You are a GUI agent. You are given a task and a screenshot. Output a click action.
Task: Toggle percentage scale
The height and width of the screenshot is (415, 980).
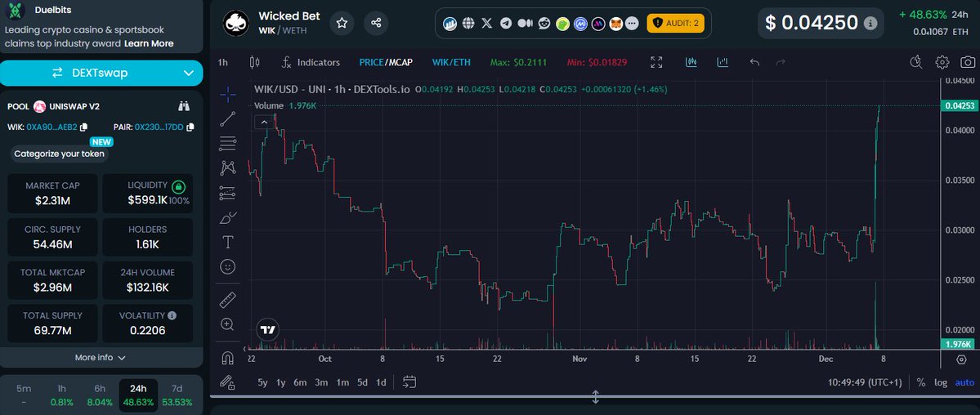point(920,382)
